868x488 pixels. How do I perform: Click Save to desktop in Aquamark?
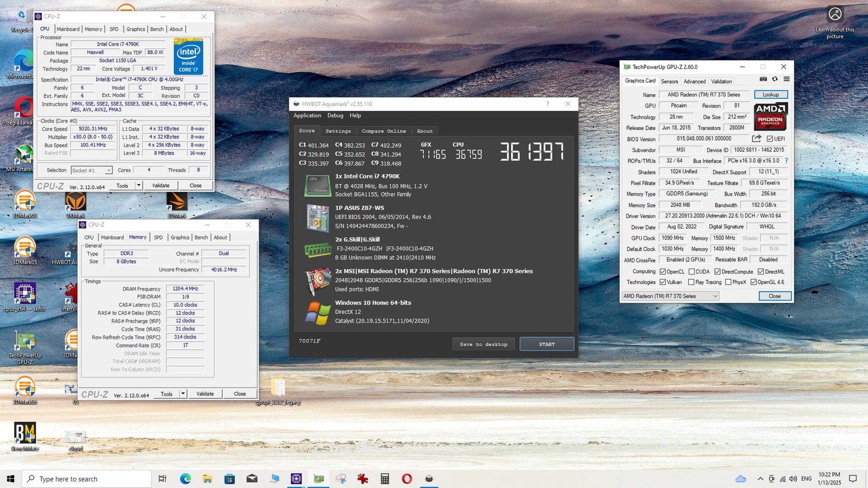coord(484,344)
